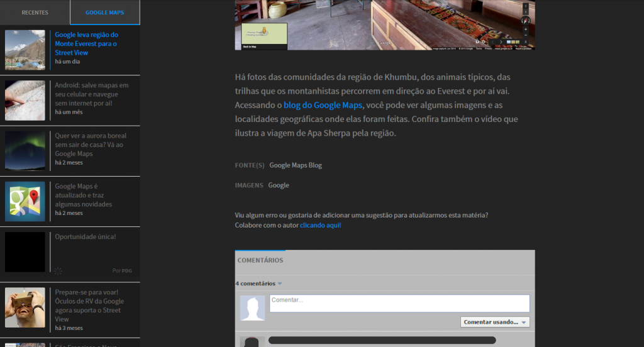Click the Google Cardboard VR headset thumbnail
The image size is (644, 347).
pos(25,307)
